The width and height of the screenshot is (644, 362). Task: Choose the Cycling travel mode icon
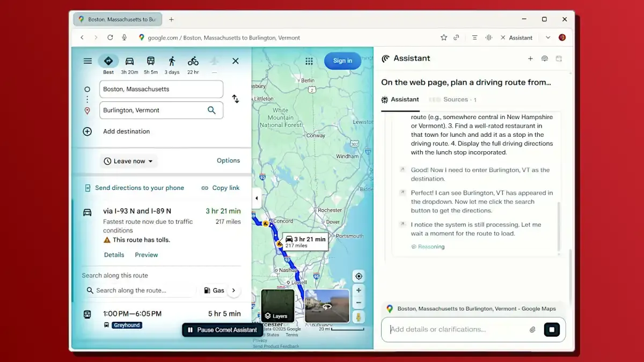(193, 61)
